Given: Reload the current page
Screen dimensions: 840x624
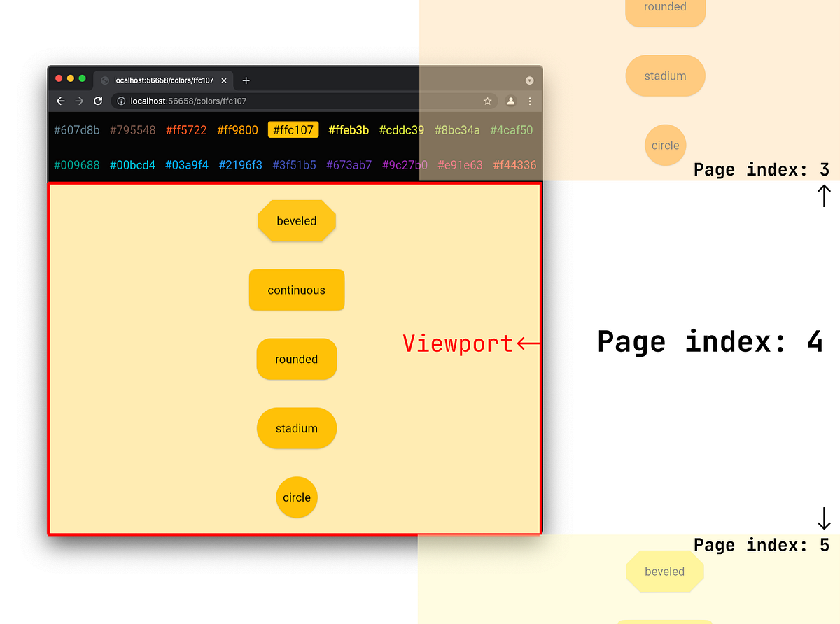Looking at the screenshot, I should click(98, 101).
